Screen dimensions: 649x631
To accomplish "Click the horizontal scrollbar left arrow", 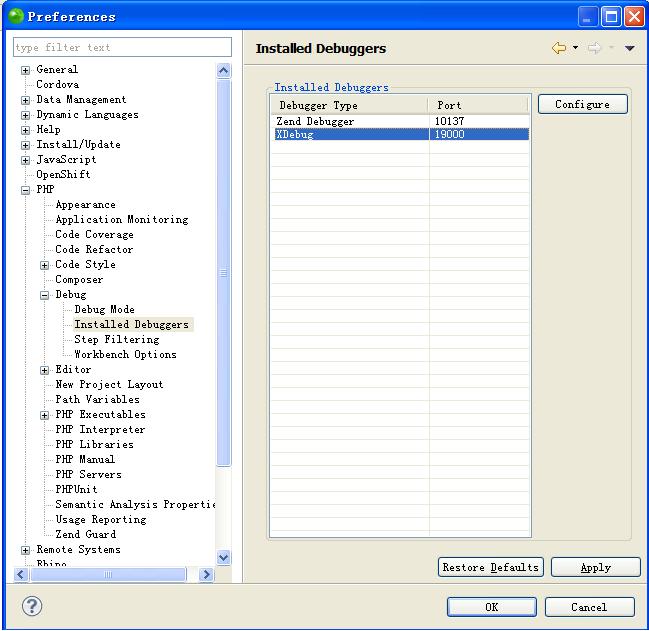I will (x=21, y=575).
